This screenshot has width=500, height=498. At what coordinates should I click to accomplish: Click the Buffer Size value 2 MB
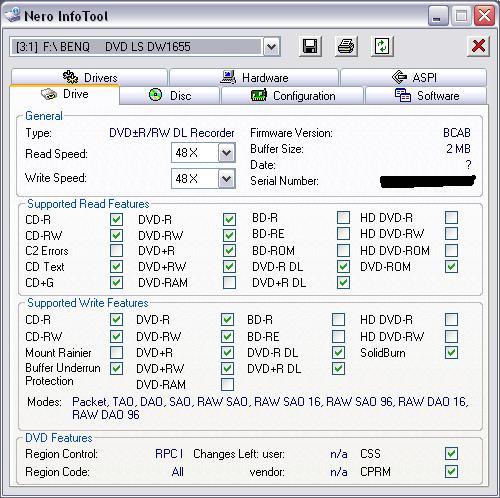pyautogui.click(x=458, y=149)
